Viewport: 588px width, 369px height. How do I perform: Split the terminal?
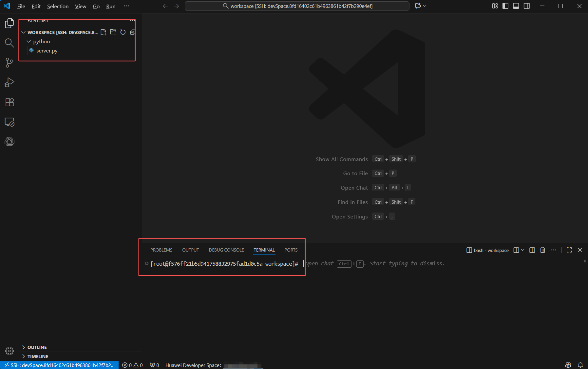pos(532,250)
